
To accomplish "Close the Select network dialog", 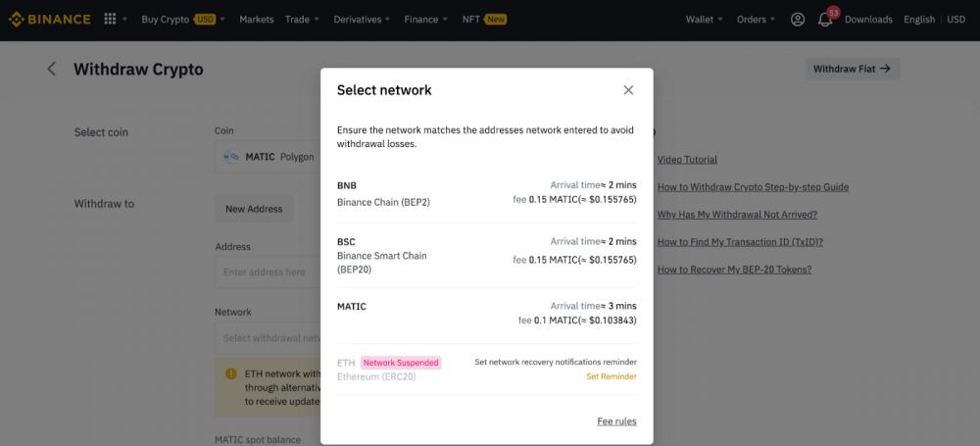I will (x=628, y=90).
